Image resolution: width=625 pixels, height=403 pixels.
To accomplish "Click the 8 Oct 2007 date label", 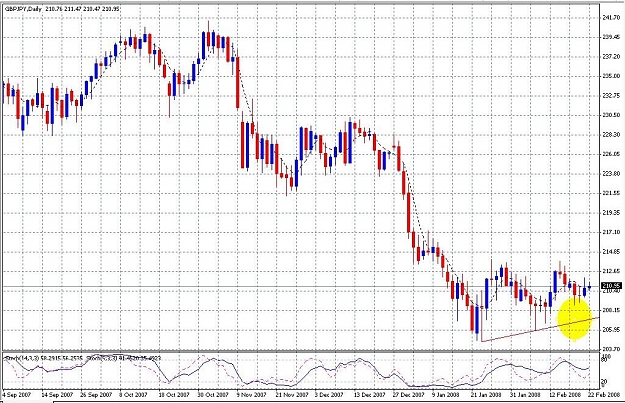I will pos(133,395).
